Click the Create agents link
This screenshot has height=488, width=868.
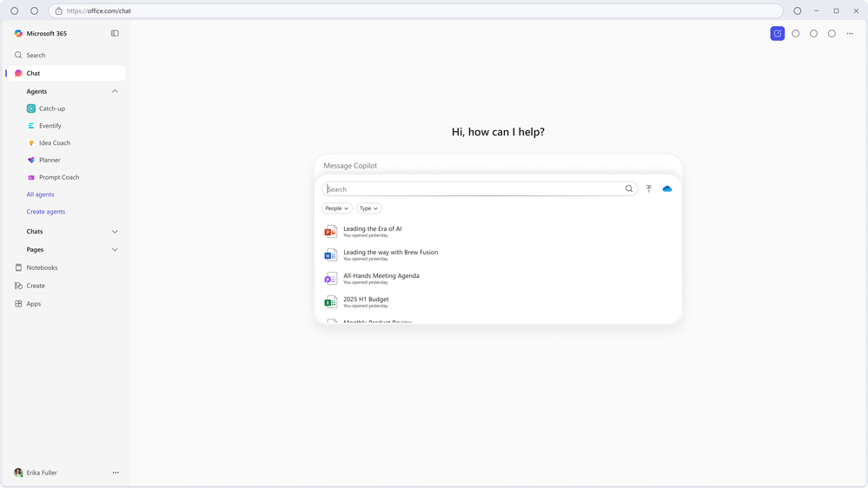point(46,211)
